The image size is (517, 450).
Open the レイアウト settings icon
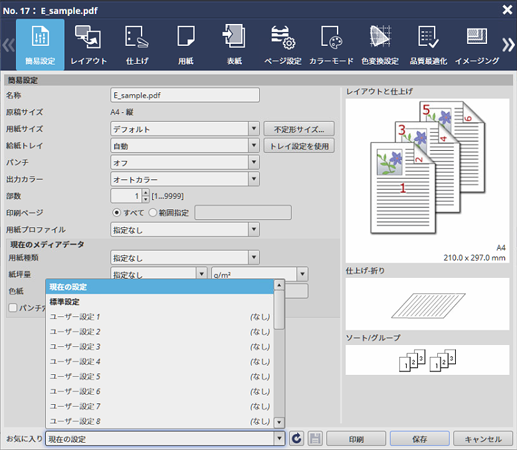[x=88, y=44]
